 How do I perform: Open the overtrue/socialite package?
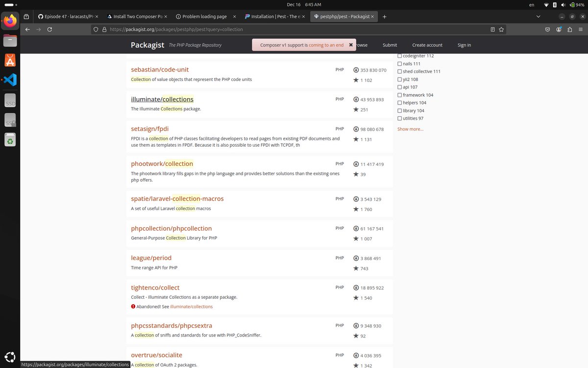click(156, 355)
